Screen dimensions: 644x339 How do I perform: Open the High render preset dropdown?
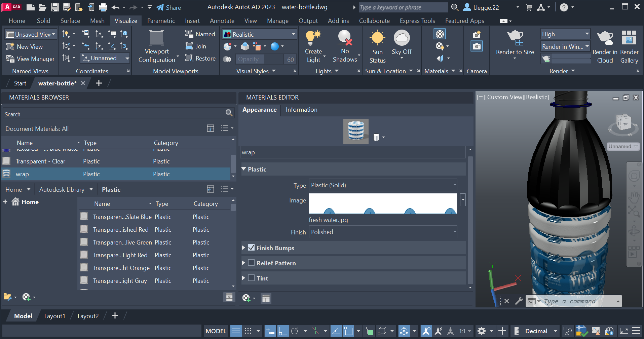coord(565,34)
